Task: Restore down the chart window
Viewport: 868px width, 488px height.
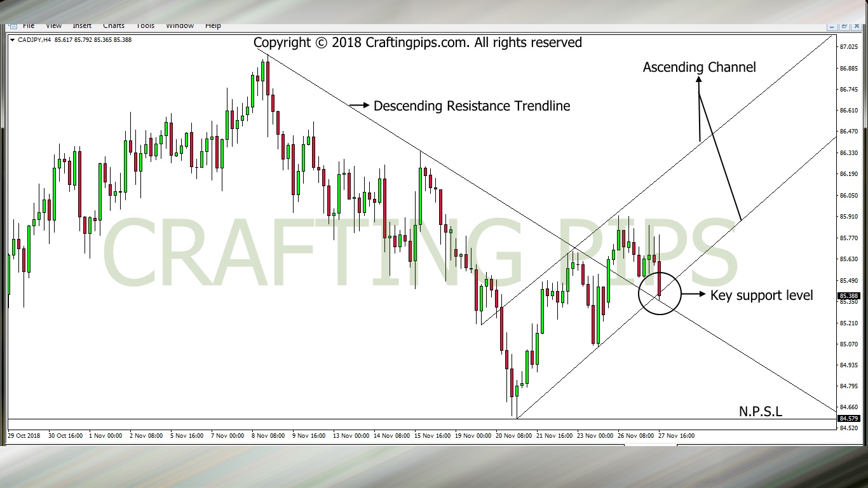Action: click(844, 27)
